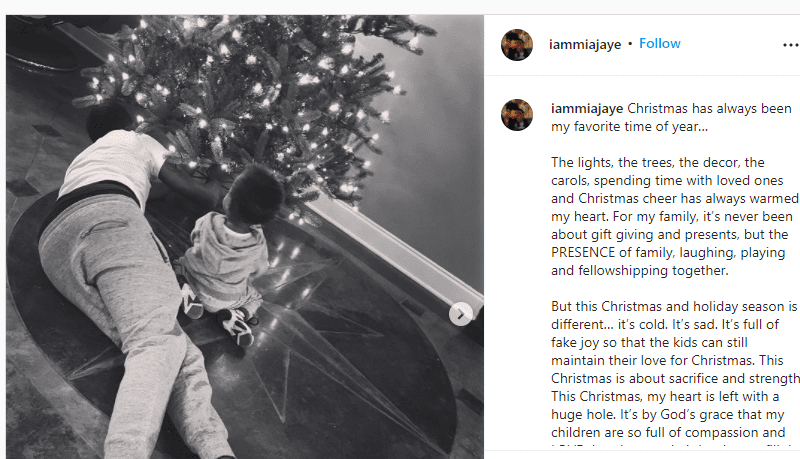The image size is (800, 459).
Task: Click the line "my favorite time of year..."
Action: [629, 126]
